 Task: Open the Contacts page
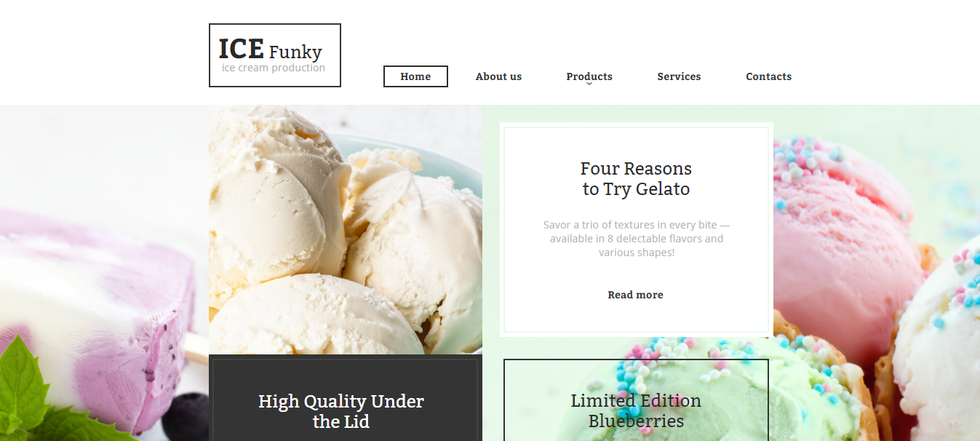click(x=768, y=76)
